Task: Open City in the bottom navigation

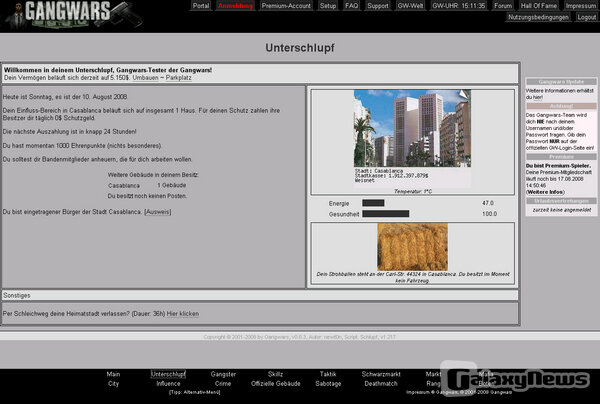Action: (113, 384)
